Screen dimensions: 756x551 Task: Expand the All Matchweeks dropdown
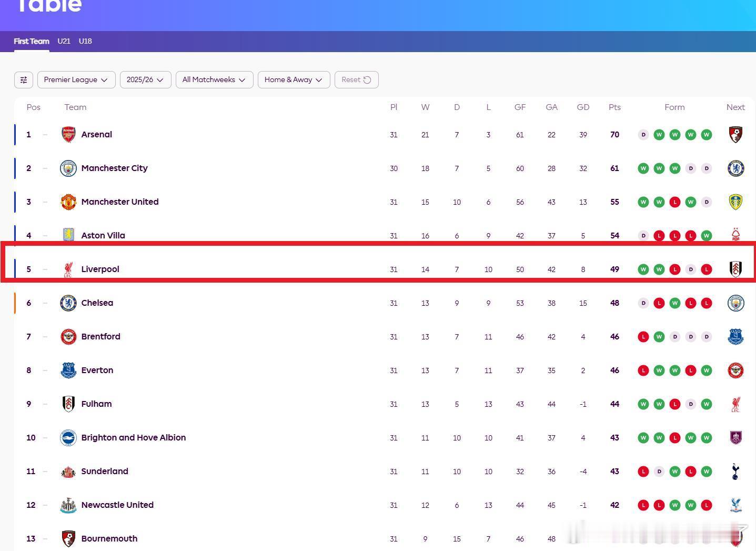click(x=214, y=80)
